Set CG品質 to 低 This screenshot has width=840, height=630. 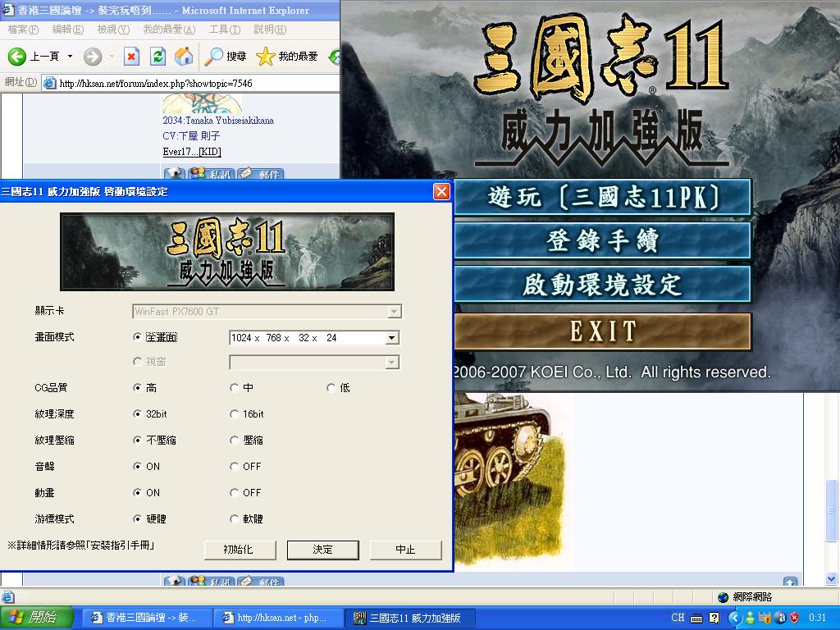331,387
